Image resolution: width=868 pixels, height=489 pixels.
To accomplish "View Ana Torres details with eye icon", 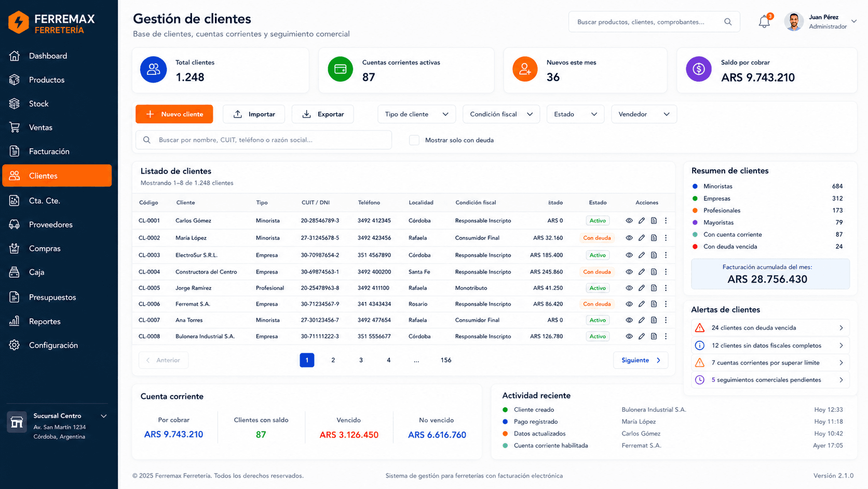I will [629, 320].
